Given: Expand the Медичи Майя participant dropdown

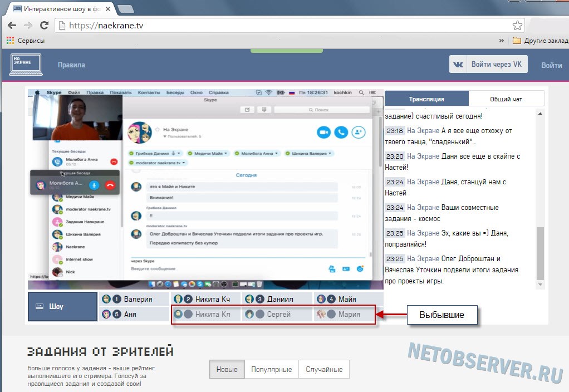Looking at the screenshot, I should coord(225,154).
